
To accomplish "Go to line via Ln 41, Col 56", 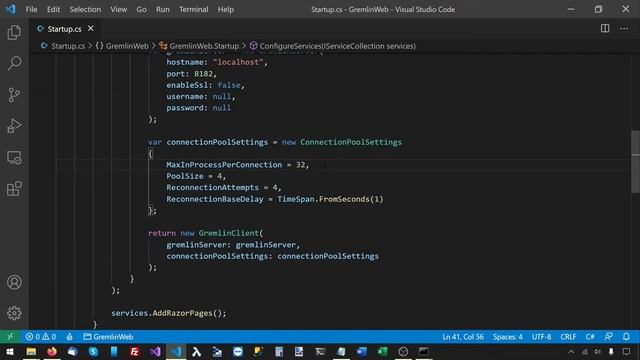I will tap(463, 337).
